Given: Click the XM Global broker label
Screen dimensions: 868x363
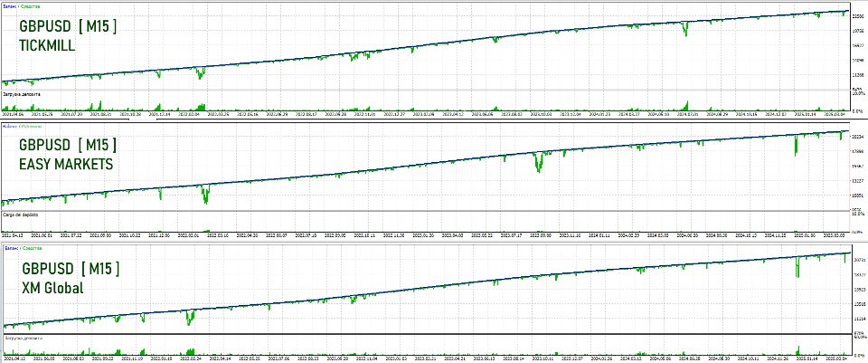Looking at the screenshot, I should click(52, 288).
